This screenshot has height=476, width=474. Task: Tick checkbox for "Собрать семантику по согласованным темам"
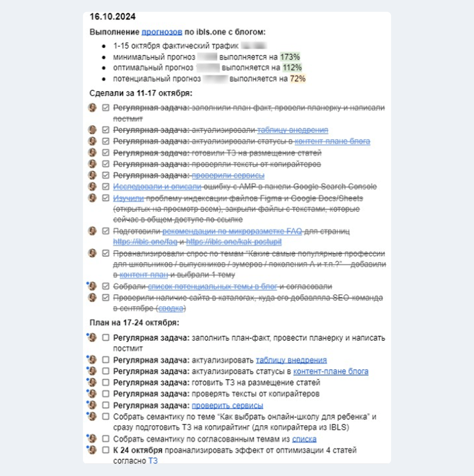pyautogui.click(x=106, y=439)
